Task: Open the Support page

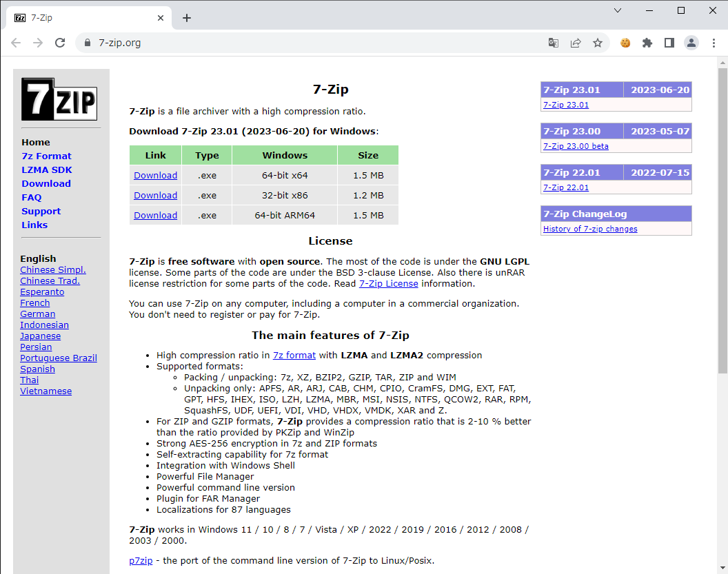Action: 41,211
